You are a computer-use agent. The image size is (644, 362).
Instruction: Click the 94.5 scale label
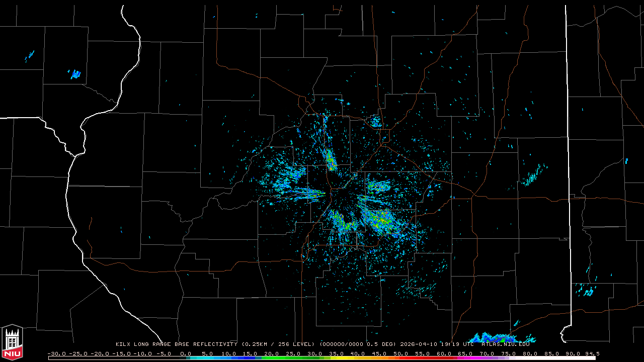593,354
